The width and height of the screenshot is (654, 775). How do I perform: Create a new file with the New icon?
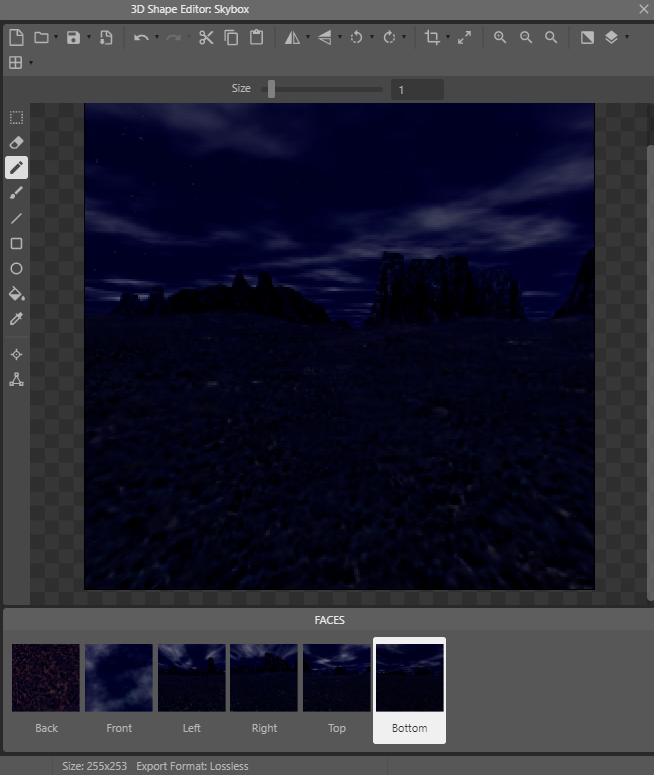(16, 38)
